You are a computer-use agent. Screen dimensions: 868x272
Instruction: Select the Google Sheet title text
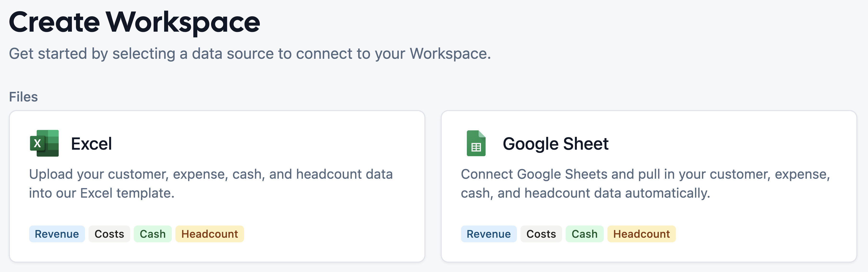tap(555, 144)
